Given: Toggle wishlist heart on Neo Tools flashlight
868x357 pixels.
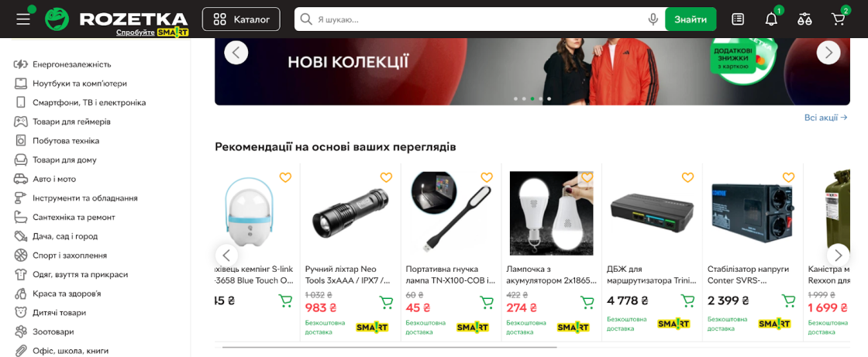Looking at the screenshot, I should (x=386, y=177).
